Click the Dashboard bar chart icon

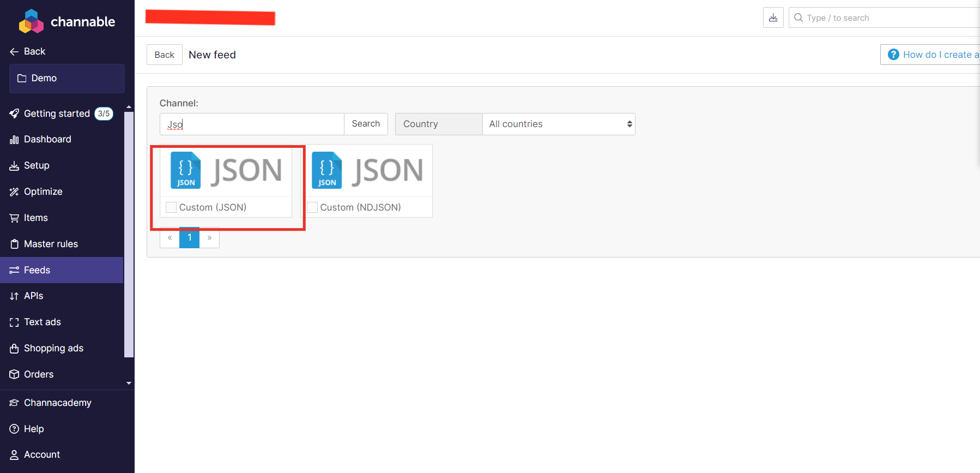pyautogui.click(x=14, y=140)
